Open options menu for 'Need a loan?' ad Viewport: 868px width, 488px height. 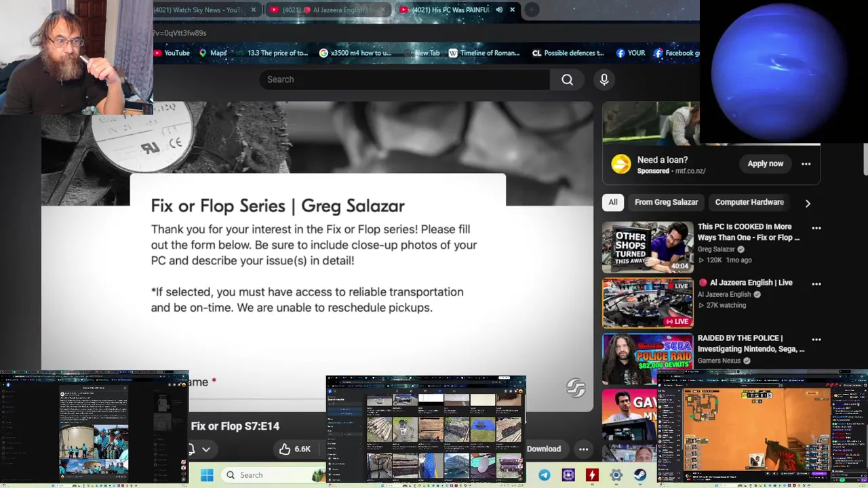click(806, 163)
